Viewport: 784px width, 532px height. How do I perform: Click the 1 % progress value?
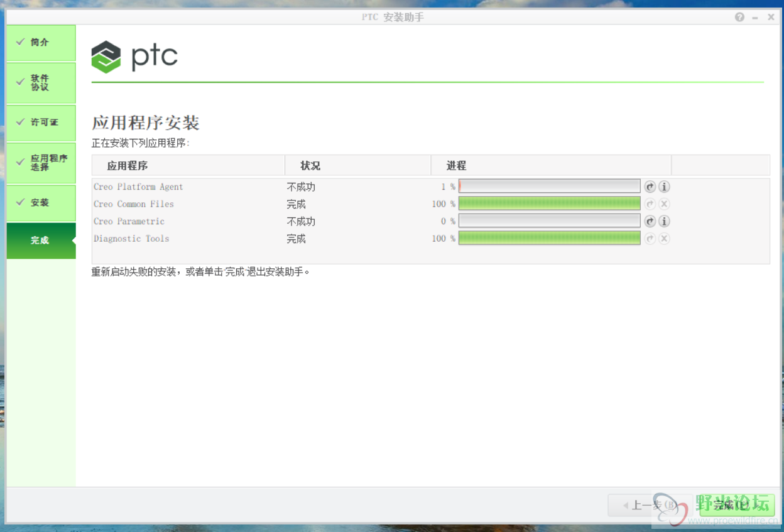click(448, 187)
